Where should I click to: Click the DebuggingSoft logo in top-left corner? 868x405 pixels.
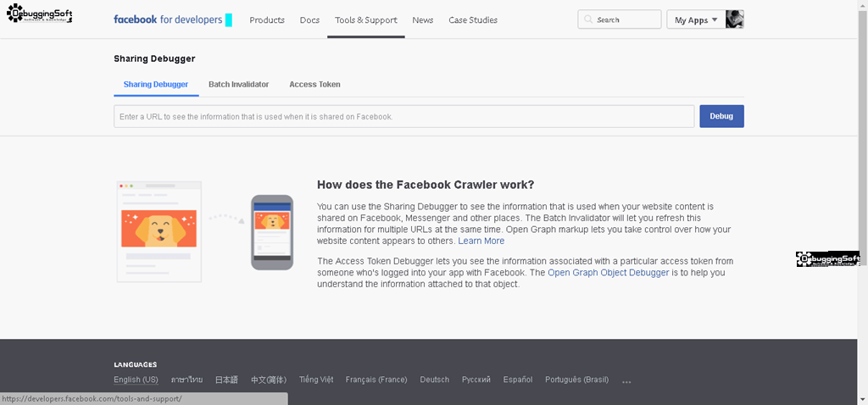coord(40,13)
